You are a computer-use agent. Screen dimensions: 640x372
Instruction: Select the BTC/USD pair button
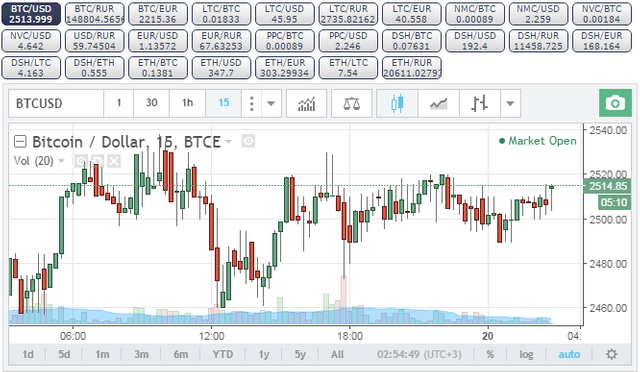tap(31, 14)
